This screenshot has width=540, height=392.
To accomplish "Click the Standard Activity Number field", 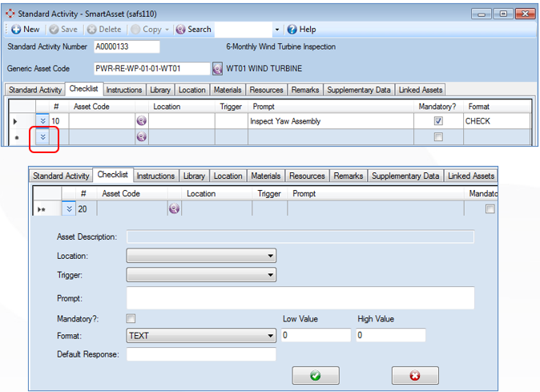I will (127, 46).
